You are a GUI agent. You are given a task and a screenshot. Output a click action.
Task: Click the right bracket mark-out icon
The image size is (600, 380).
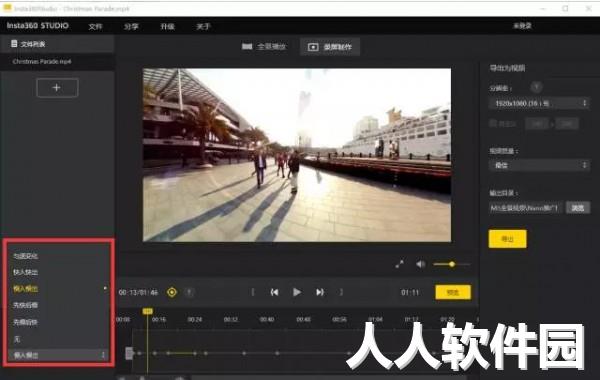click(341, 292)
